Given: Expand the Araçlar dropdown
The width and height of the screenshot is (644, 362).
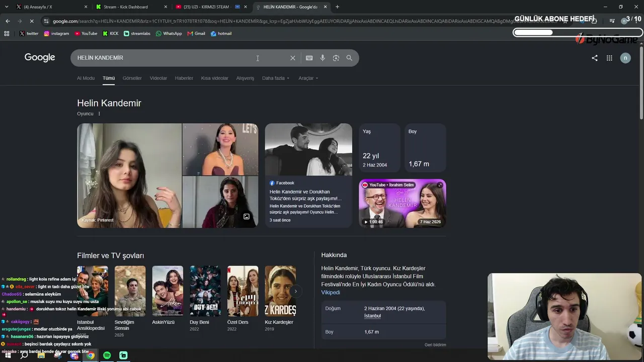Looking at the screenshot, I should (308, 78).
